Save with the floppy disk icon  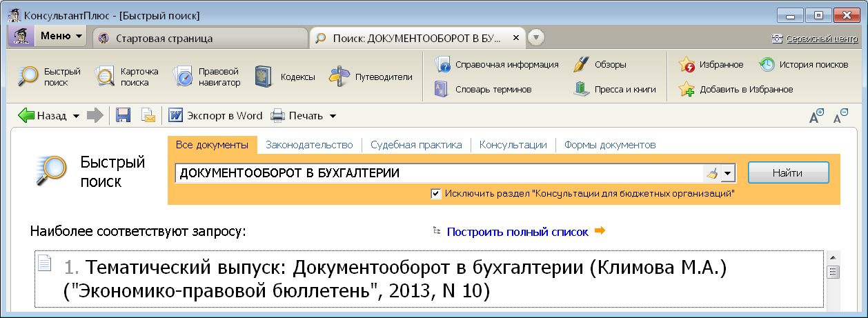[x=124, y=116]
